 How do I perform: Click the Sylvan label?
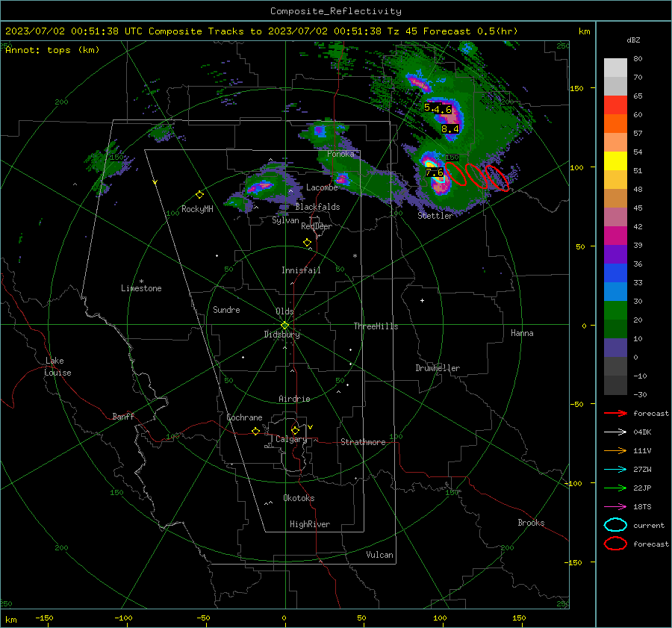click(285, 220)
